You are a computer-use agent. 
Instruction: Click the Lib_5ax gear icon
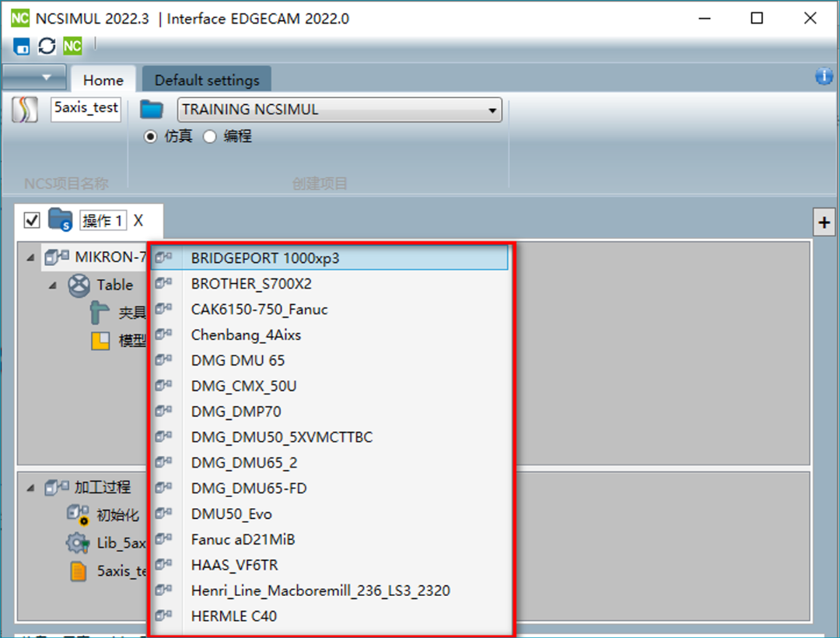point(78,543)
